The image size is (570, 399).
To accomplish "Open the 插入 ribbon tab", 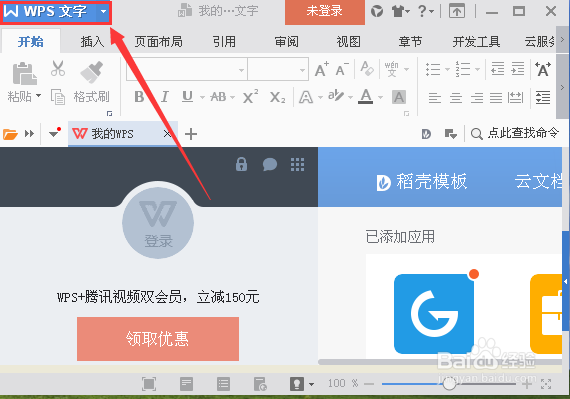I will (92, 42).
